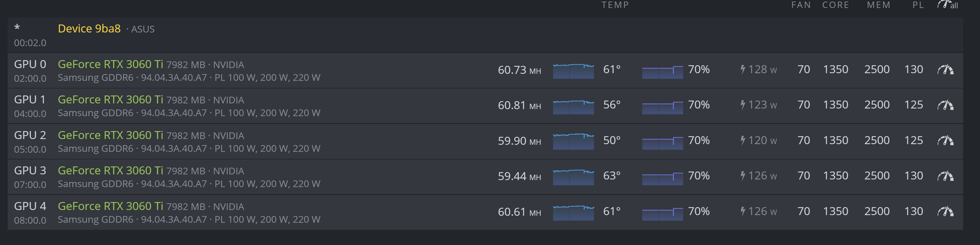Viewport: 980px width, 245px height.
Task: Click the GPU 3 temperature chart
Action: click(573, 178)
